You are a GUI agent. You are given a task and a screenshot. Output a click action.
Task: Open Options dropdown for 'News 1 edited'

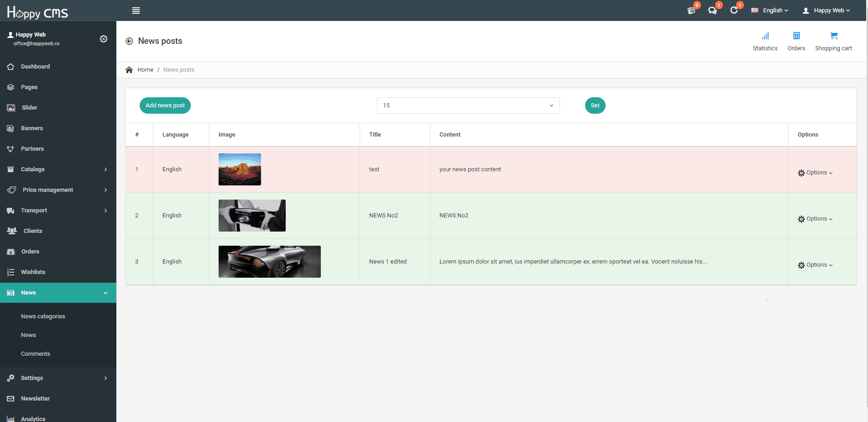pyautogui.click(x=815, y=265)
